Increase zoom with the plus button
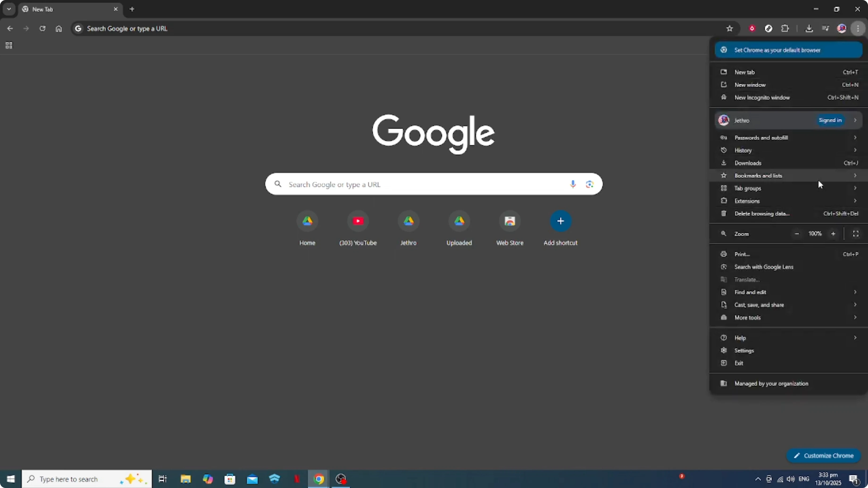This screenshot has width=868, height=488. pyautogui.click(x=833, y=234)
